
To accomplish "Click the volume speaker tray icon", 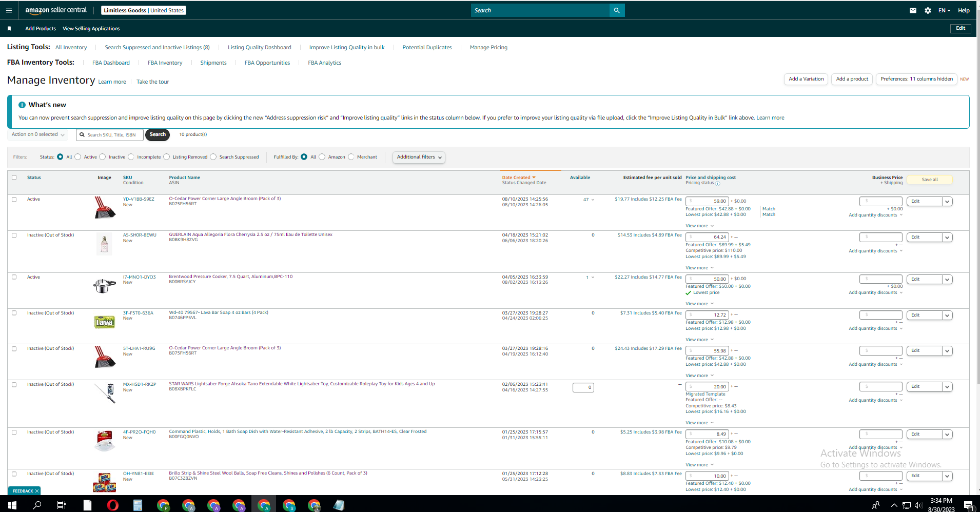I will pyautogui.click(x=918, y=505).
